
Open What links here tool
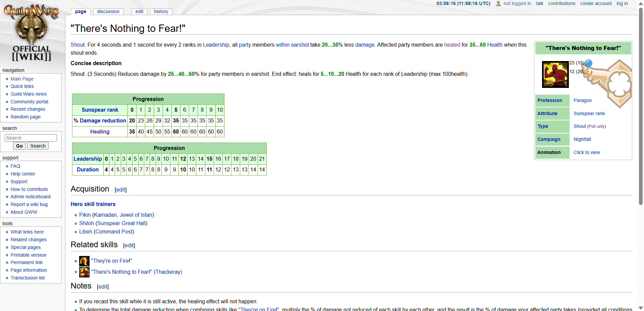tap(27, 232)
